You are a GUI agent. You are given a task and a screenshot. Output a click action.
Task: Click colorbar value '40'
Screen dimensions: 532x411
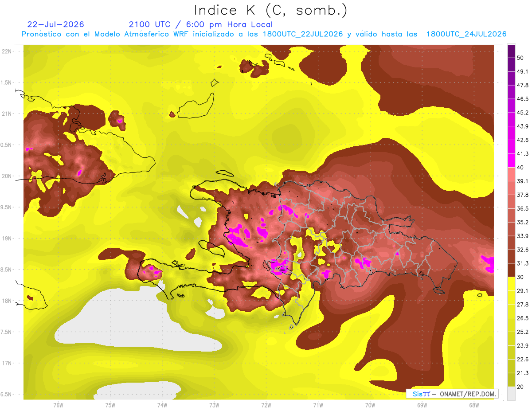(521, 167)
